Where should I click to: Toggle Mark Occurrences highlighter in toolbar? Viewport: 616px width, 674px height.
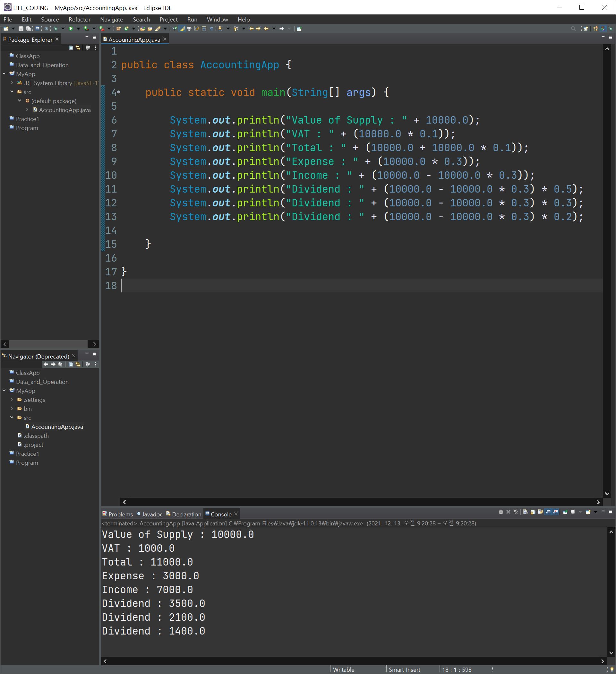tap(182, 29)
